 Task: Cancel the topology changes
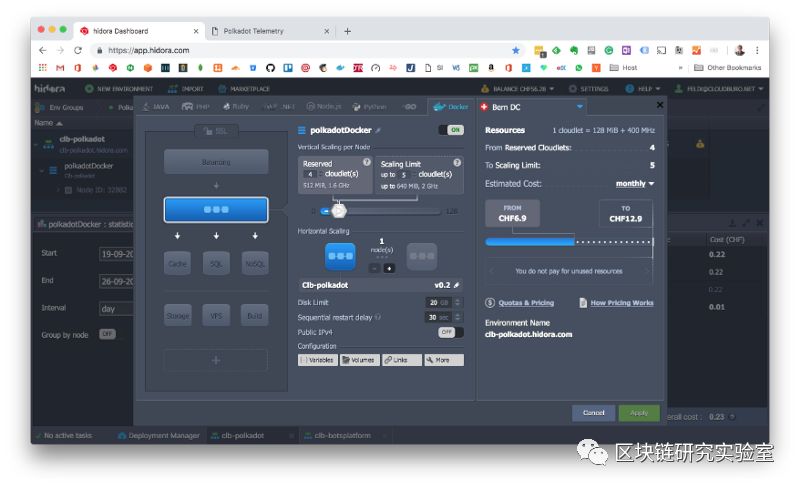pyautogui.click(x=593, y=412)
